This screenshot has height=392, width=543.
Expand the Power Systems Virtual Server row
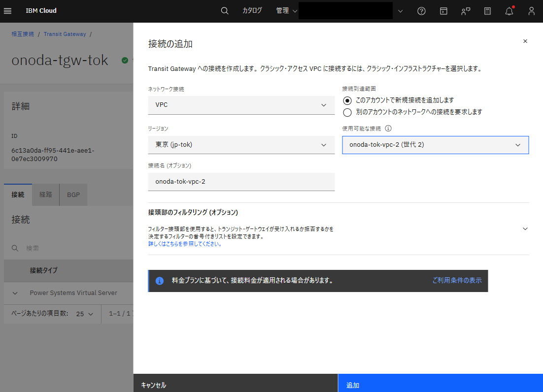pos(15,293)
